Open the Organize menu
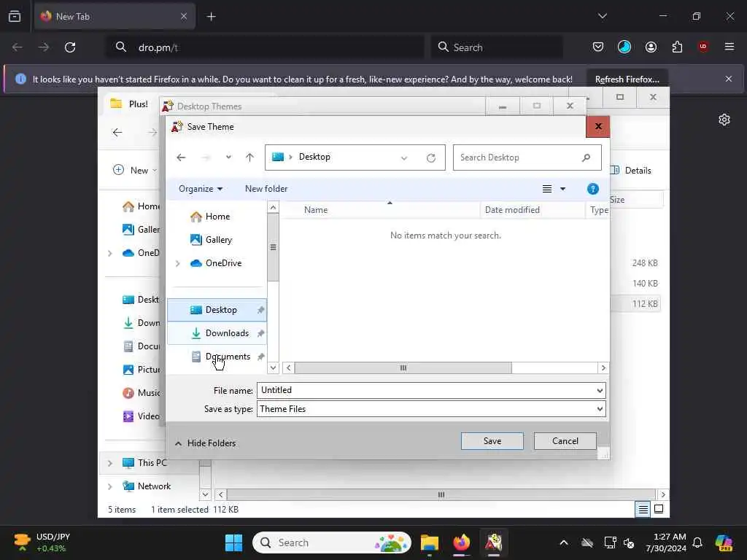747x560 pixels. [201, 189]
